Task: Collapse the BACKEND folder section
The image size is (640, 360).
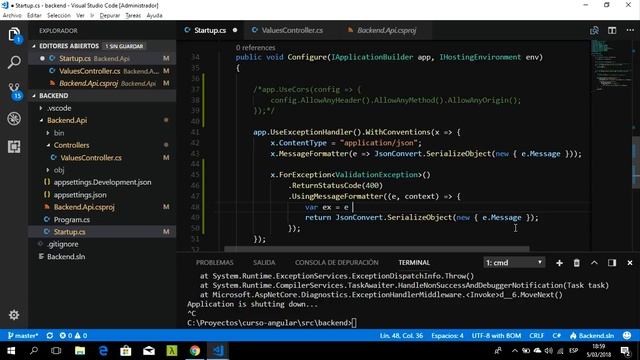Action: [x=102, y=96]
